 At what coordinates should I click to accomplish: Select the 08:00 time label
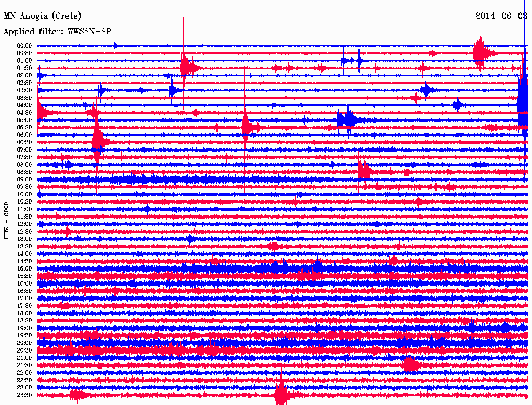(x=24, y=165)
